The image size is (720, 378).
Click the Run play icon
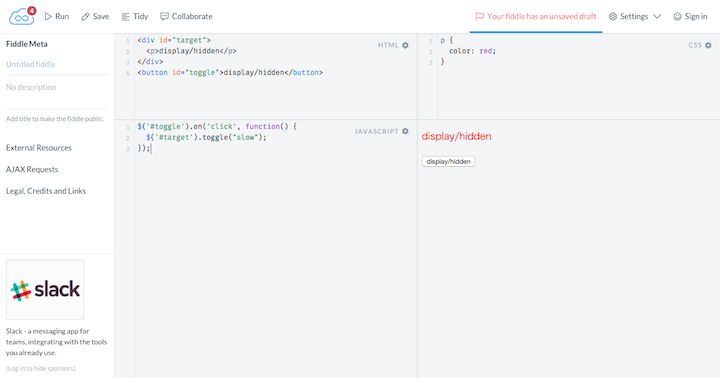click(x=48, y=17)
